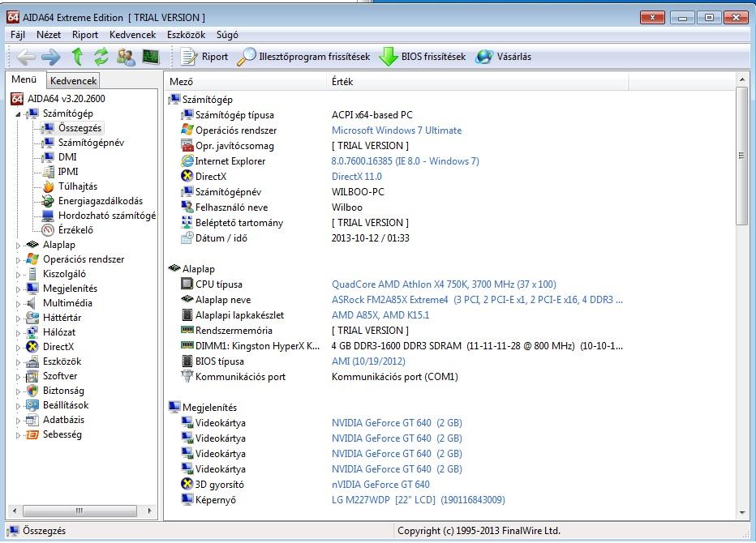This screenshot has height=543, width=756.
Task: Switch to the Kedvencek tab in sidebar
Action: 73,81
